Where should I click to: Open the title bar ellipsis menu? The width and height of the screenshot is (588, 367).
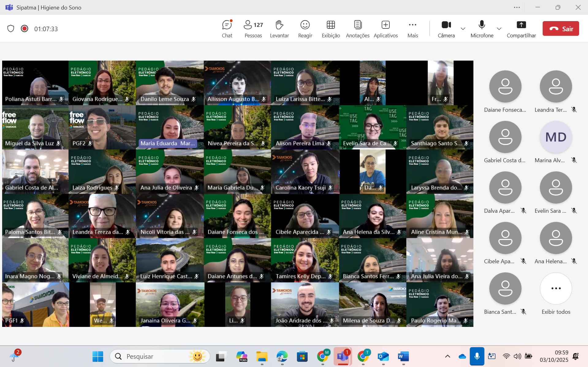[517, 7]
